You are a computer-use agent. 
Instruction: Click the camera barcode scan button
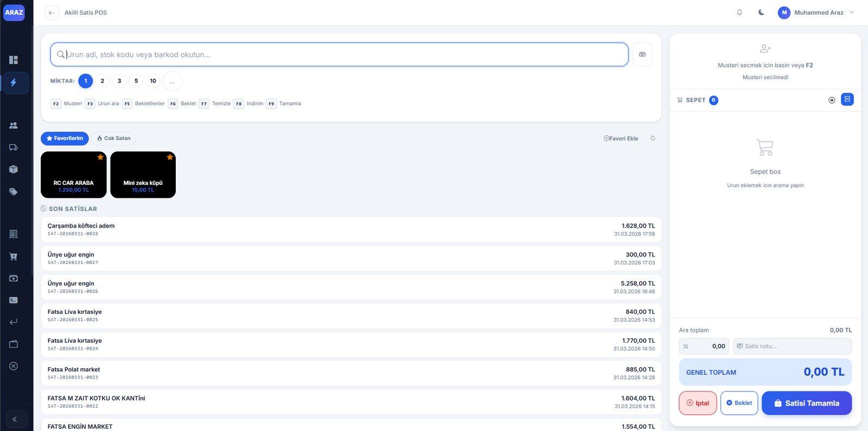pos(642,54)
